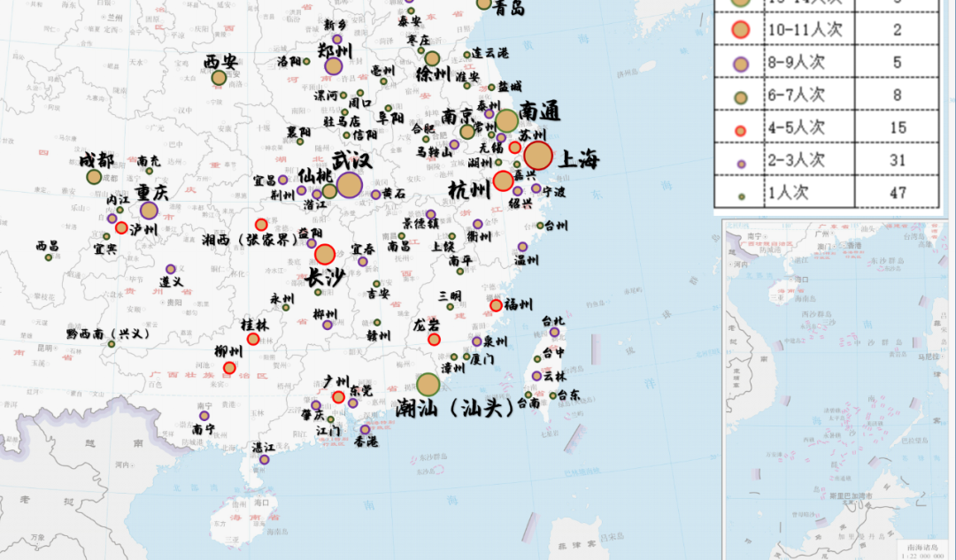Viewport: 956px width, 560px height.
Task: Click the Hong Kong purple marker
Action: click(365, 430)
